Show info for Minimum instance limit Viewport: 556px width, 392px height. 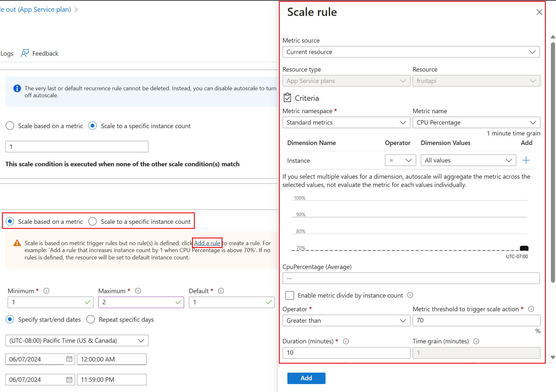(46, 291)
